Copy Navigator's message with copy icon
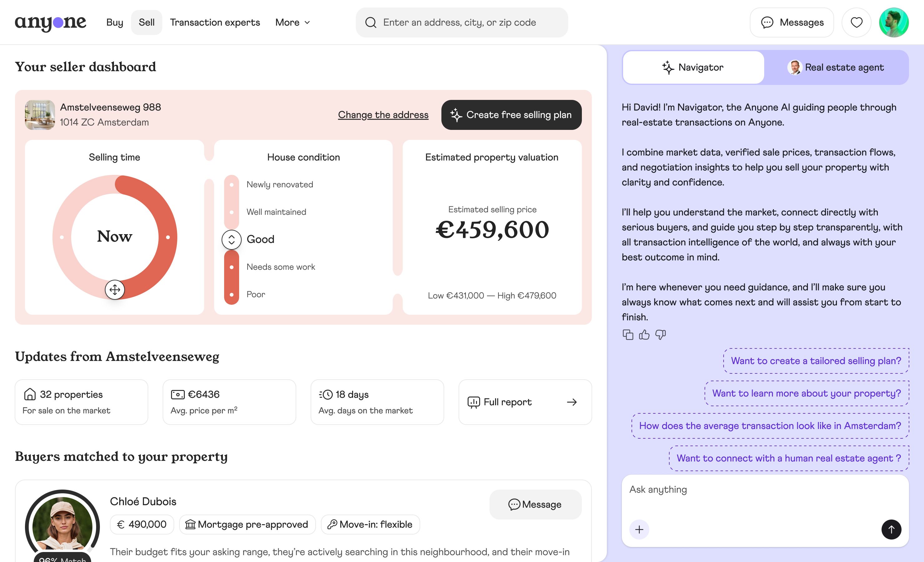 pyautogui.click(x=628, y=334)
